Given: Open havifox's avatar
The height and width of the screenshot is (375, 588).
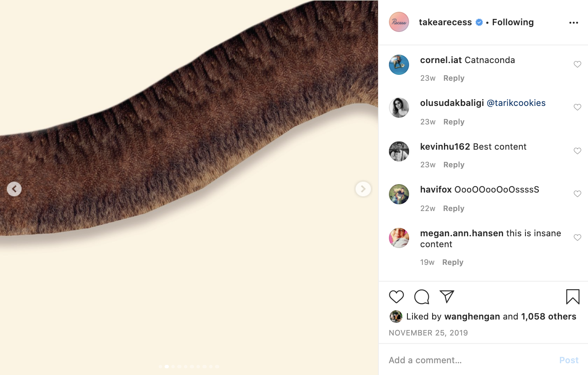Looking at the screenshot, I should (399, 194).
